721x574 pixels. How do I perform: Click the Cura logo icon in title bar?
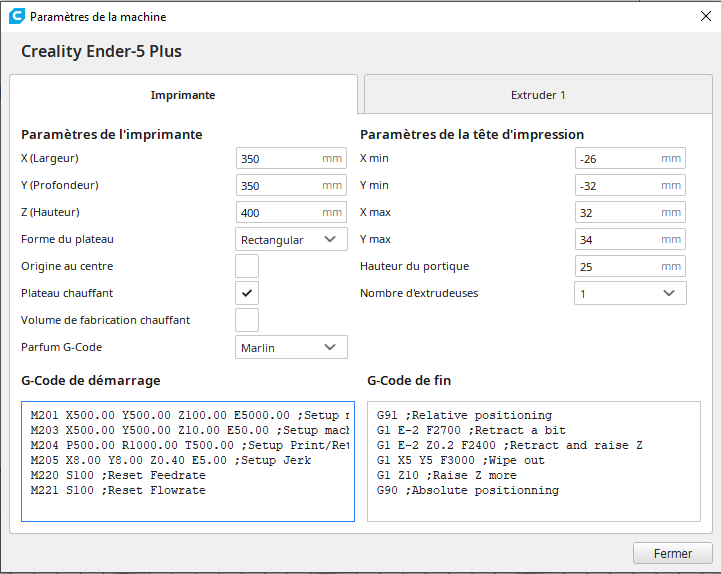16,16
